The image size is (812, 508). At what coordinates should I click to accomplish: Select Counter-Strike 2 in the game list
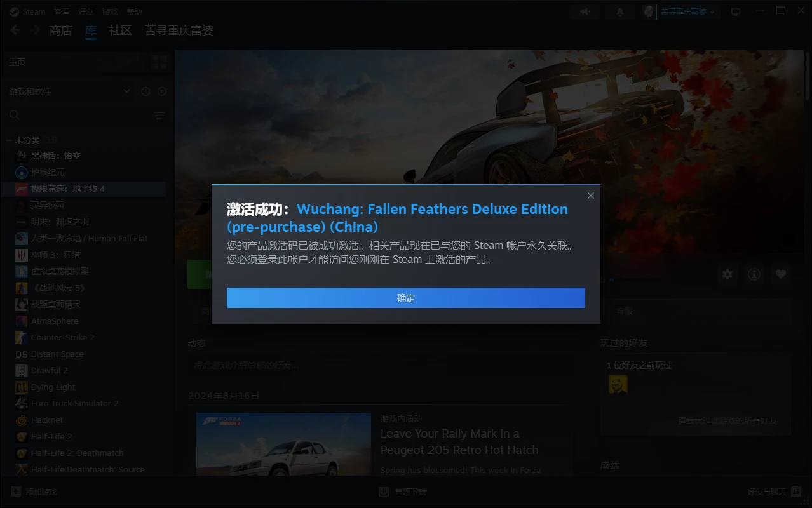62,337
